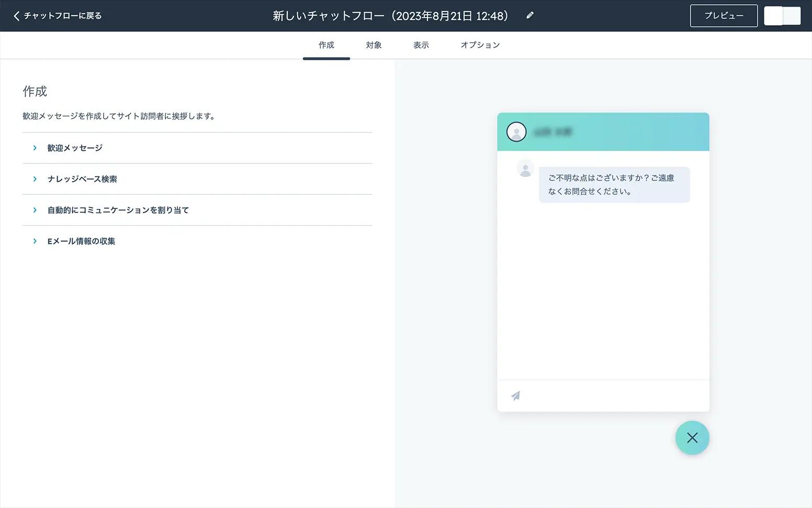Click the agent avatar in chat header
This screenshot has width=812, height=508.
516,132
